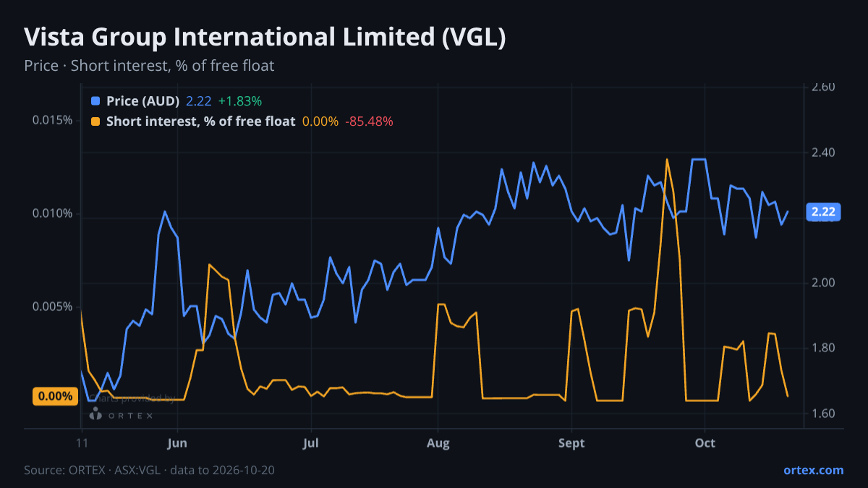Screen dimensions: 868x488
Task: Click the orange 0.00% axis badge
Action: (56, 396)
